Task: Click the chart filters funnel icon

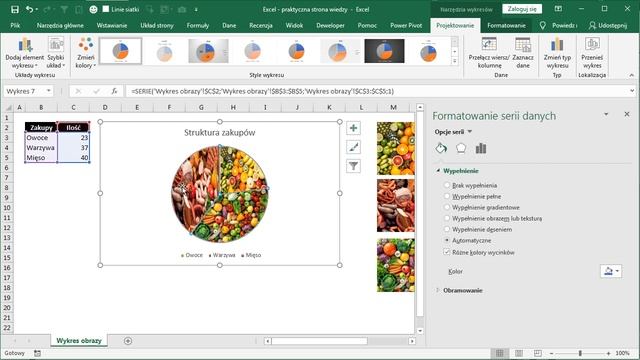Action: coord(353,166)
